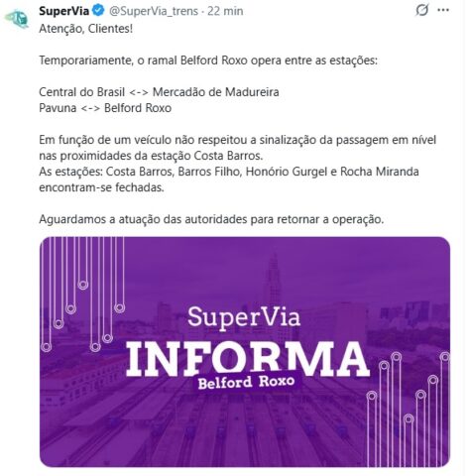Open the 22 min timestamp link
Image resolution: width=470 pixels, height=476 pixels.
(x=225, y=11)
